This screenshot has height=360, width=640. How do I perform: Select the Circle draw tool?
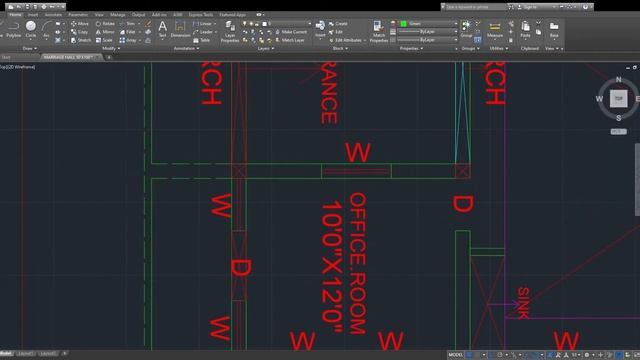click(31, 29)
